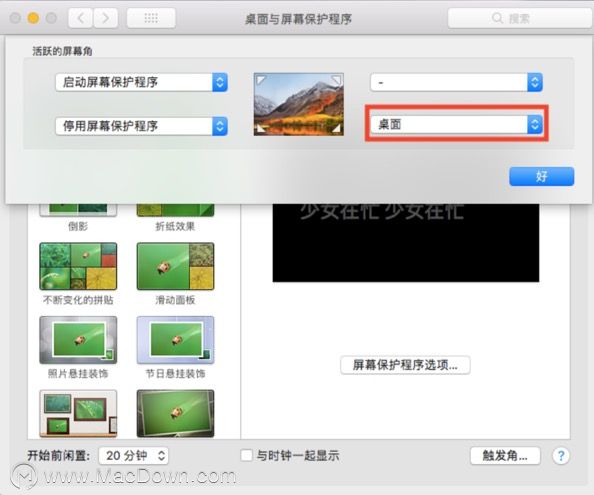This screenshot has height=495, width=594.
Task: Click hot corners mountain preview image
Action: pos(299,104)
